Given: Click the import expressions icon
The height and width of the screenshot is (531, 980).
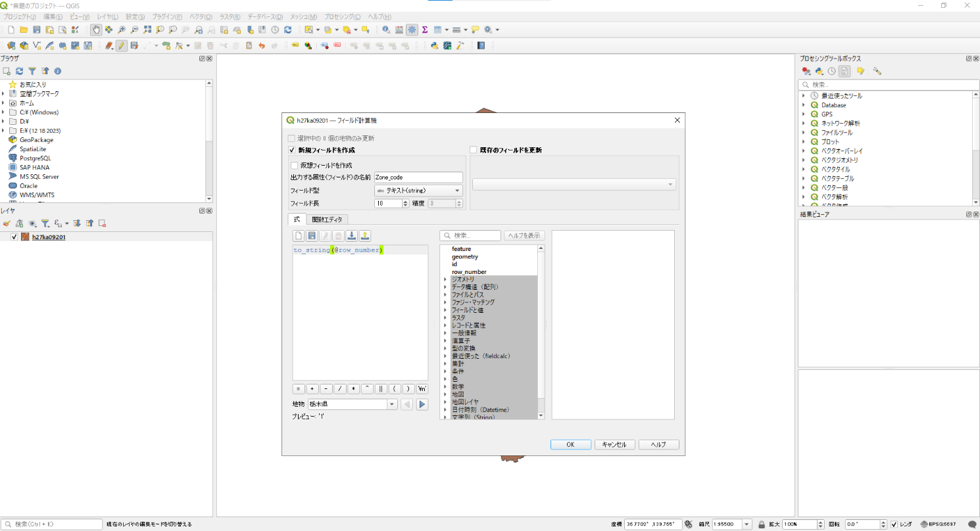Looking at the screenshot, I should click(352, 236).
